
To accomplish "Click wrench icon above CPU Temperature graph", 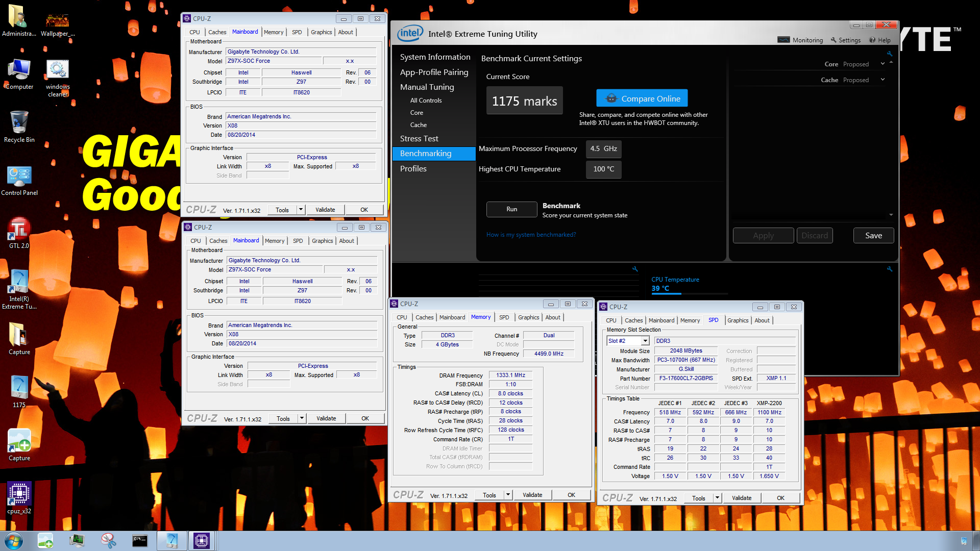I will point(890,269).
